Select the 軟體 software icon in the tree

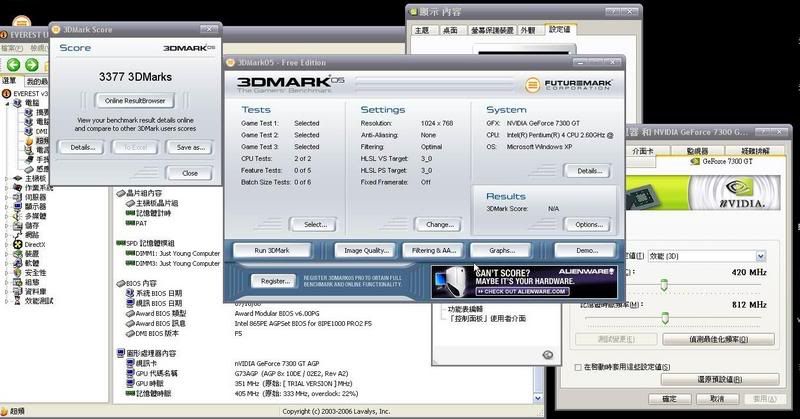click(18, 263)
